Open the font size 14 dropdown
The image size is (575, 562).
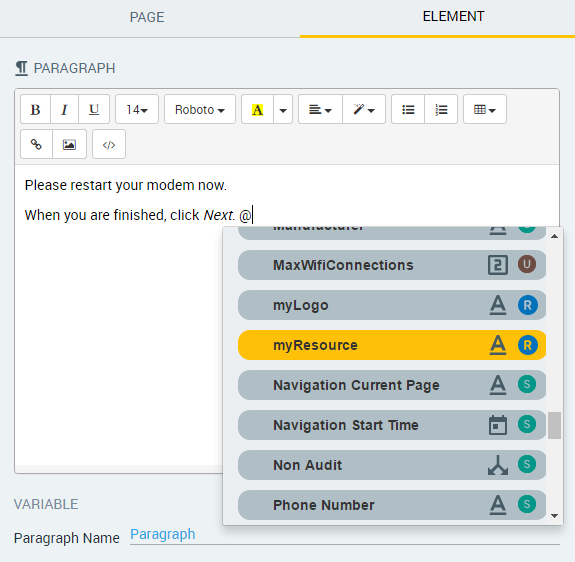(137, 109)
